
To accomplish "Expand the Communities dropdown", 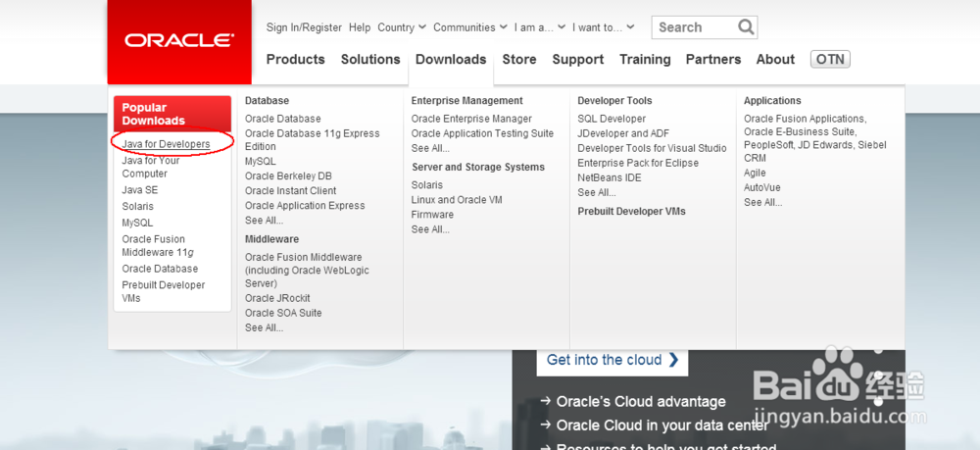I will pos(470,27).
